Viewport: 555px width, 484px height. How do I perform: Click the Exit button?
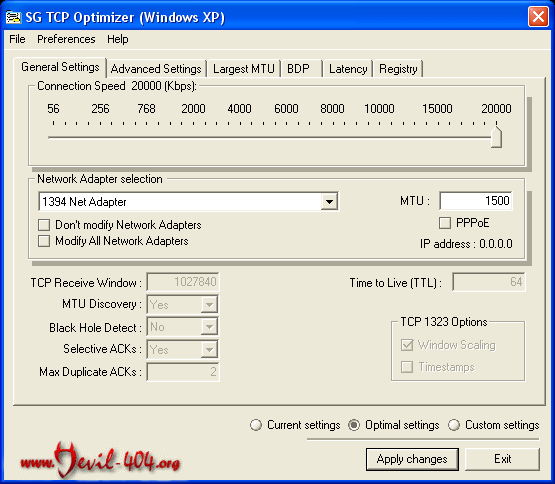[x=502, y=459]
